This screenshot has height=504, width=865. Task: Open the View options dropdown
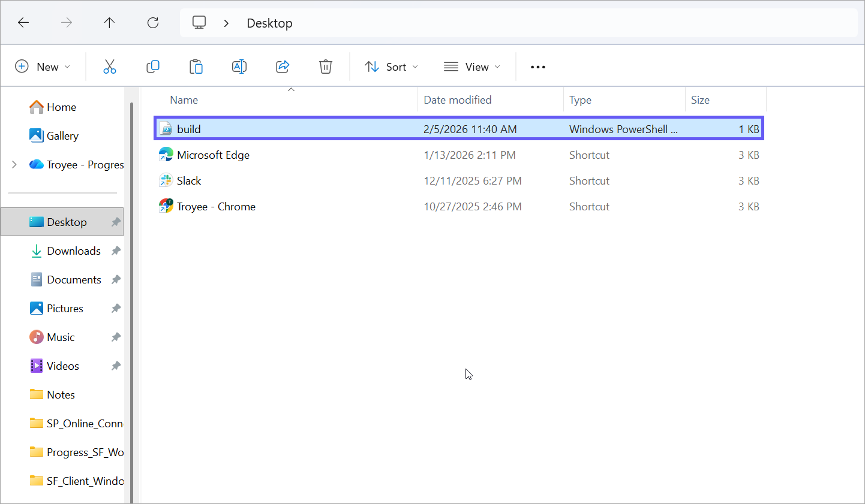coord(472,67)
